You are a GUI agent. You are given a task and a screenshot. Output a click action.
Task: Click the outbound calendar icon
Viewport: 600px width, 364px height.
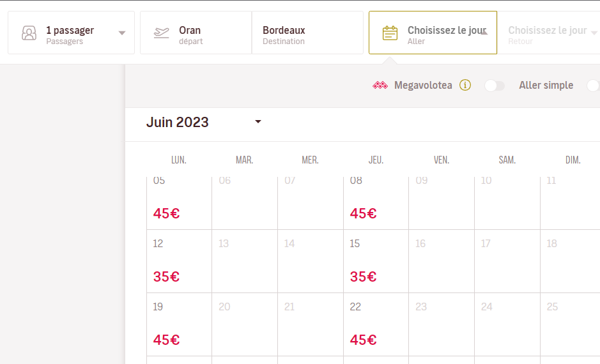click(390, 33)
